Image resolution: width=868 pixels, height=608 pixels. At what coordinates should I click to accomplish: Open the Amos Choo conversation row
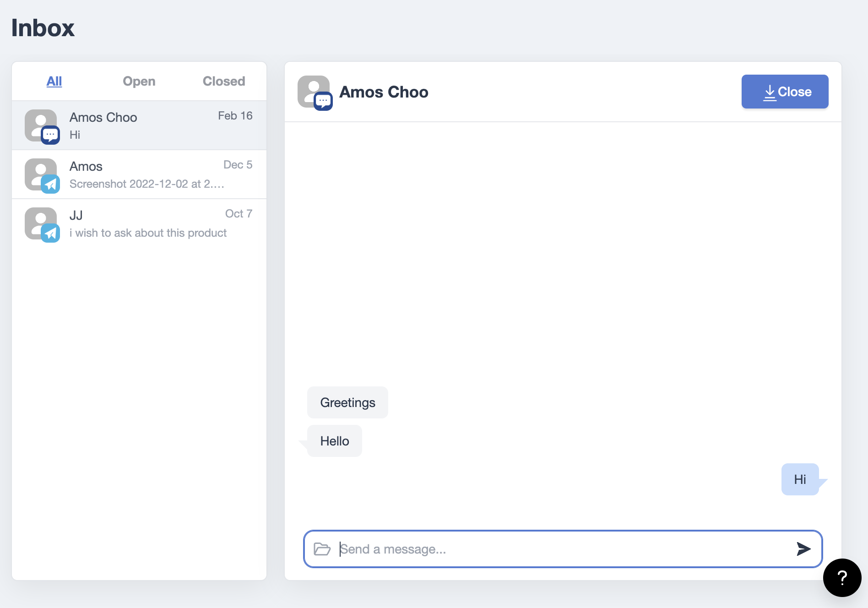click(139, 125)
